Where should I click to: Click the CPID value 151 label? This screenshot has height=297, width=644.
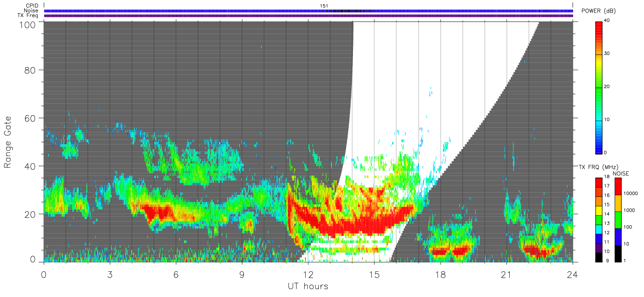324,6
